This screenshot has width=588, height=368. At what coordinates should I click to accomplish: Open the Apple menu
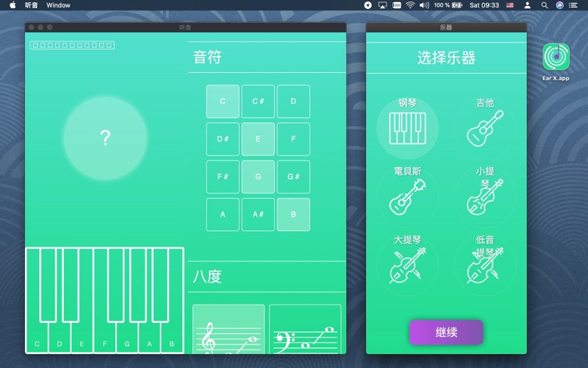point(12,5)
